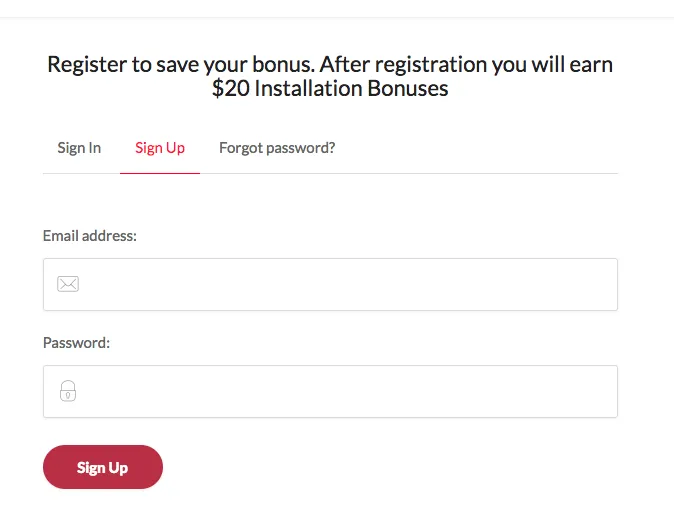Click the "$20 Installation Bonuses" text
674x520 pixels.
coord(330,89)
